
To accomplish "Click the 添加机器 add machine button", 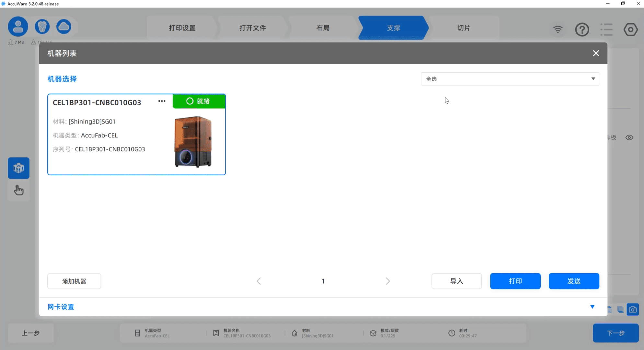I will click(74, 281).
